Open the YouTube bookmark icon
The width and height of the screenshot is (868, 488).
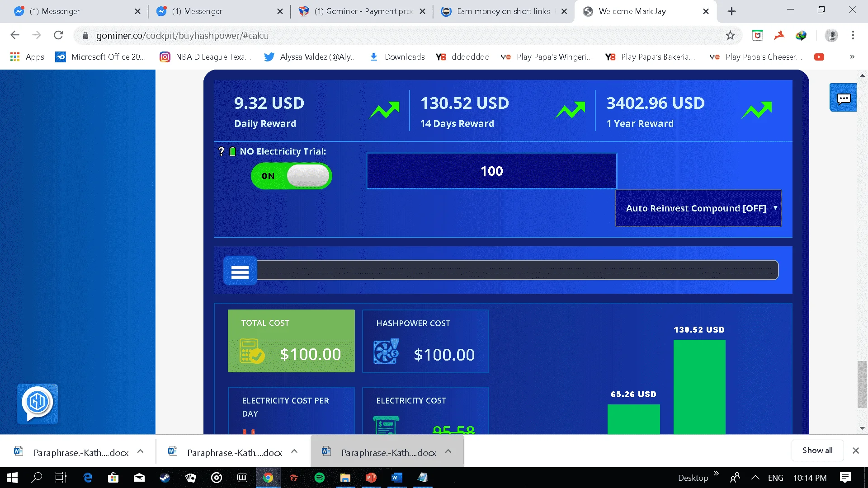pyautogui.click(x=819, y=57)
